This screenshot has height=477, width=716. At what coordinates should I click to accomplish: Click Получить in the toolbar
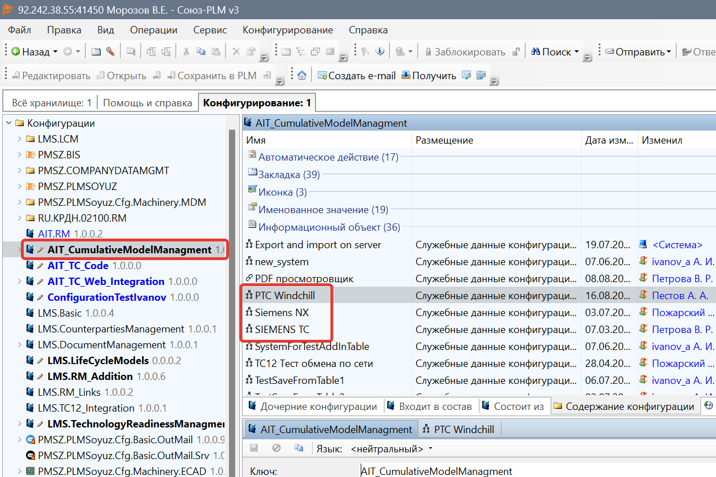pos(428,76)
